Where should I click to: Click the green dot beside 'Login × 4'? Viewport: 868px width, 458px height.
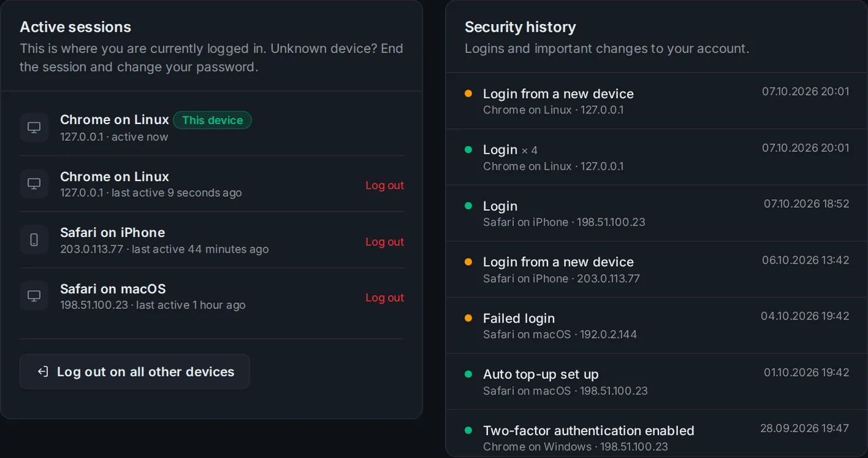pos(469,150)
